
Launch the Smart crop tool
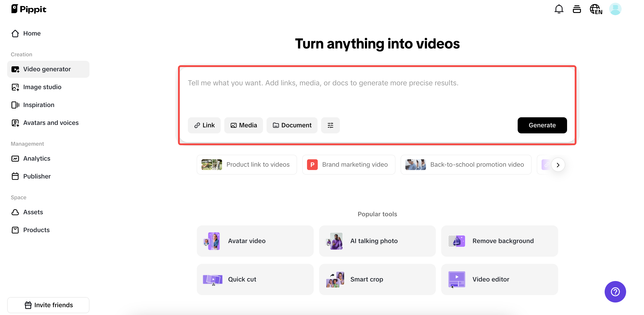[x=377, y=279]
